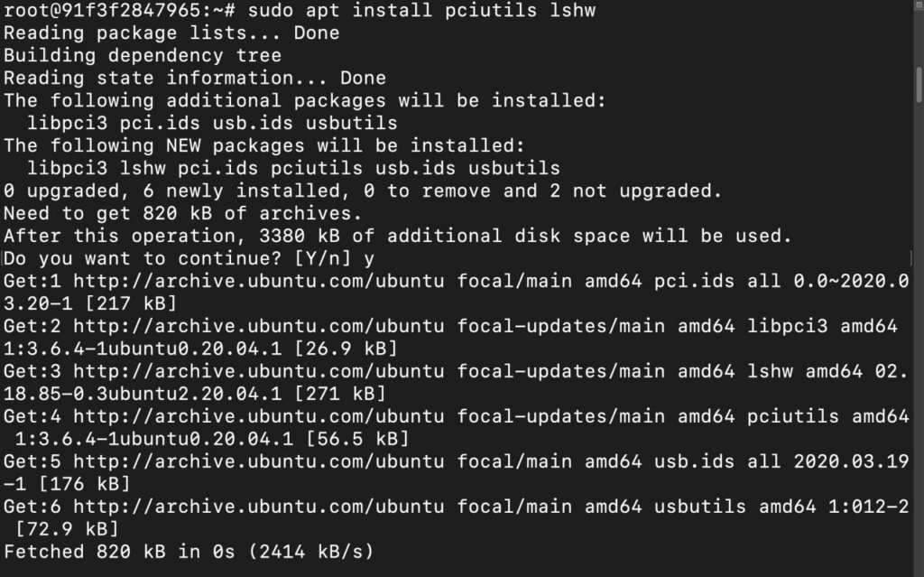924x577 pixels.
Task: Click the 'Reading state information... Done' line
Action: [x=195, y=78]
